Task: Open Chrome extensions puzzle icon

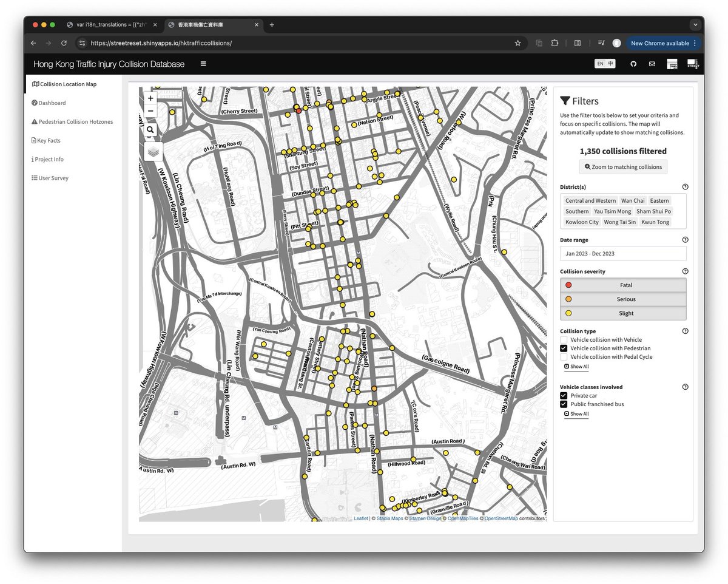Action: (554, 43)
